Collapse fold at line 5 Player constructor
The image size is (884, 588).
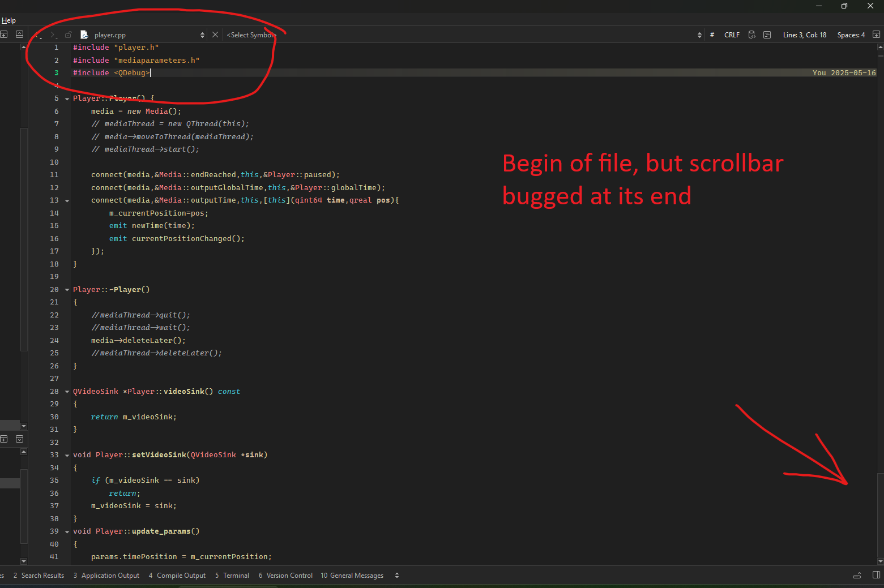click(x=67, y=98)
